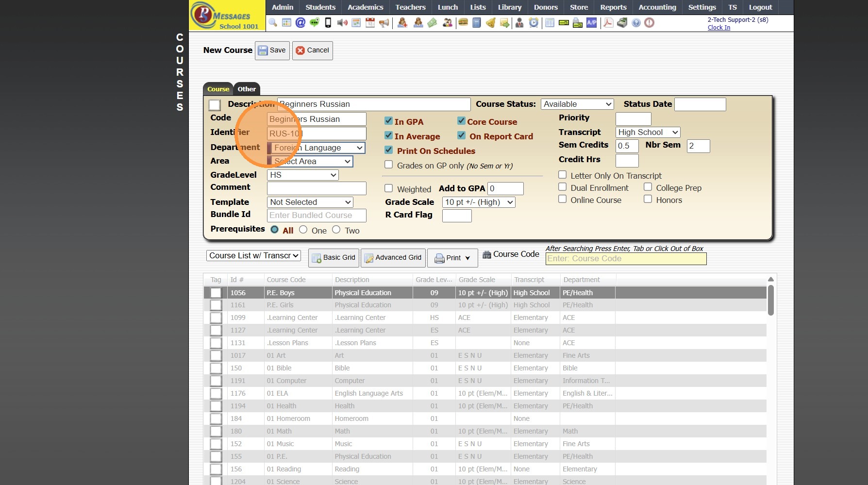Enable Grades on GP only checkbox

pos(388,165)
